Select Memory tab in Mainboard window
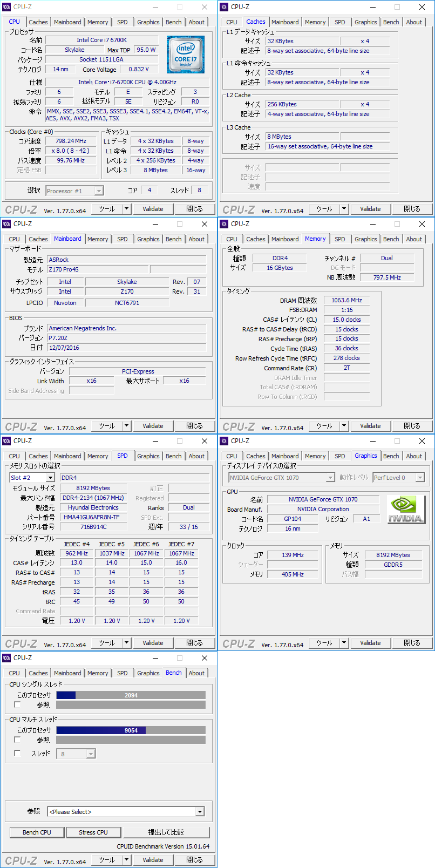 pos(98,239)
